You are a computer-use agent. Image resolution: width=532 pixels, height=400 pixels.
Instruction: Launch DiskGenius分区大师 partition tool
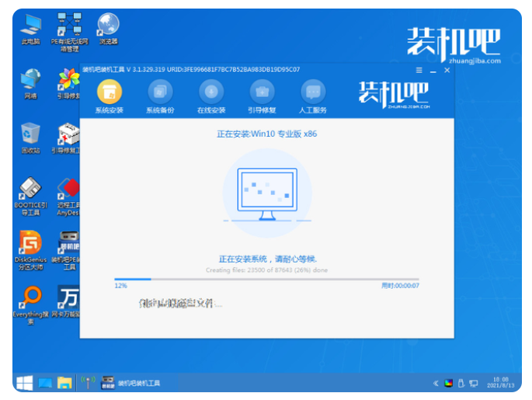(x=31, y=243)
